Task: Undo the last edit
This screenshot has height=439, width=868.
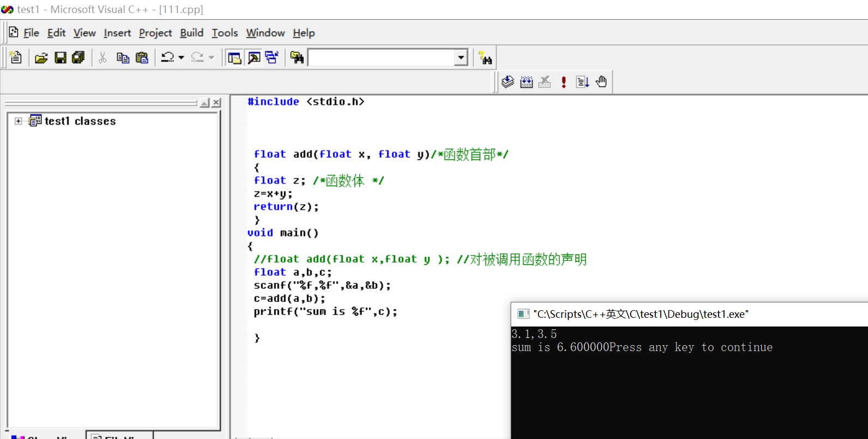Action: click(167, 57)
